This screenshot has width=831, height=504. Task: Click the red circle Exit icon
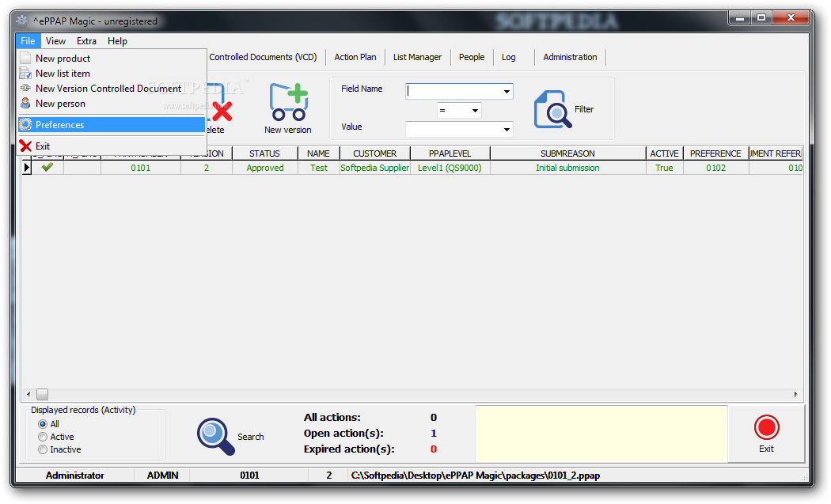coord(766,428)
